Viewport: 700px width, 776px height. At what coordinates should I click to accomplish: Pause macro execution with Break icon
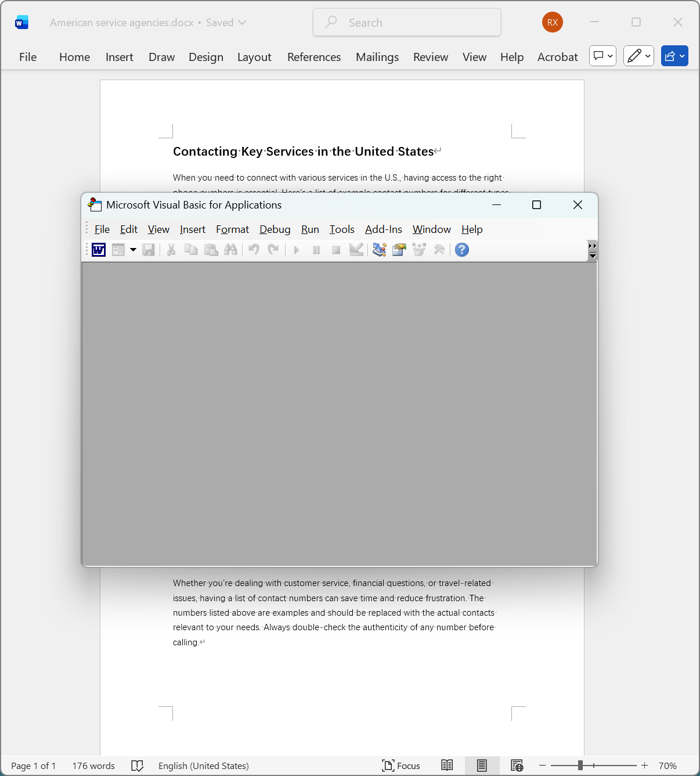click(316, 250)
